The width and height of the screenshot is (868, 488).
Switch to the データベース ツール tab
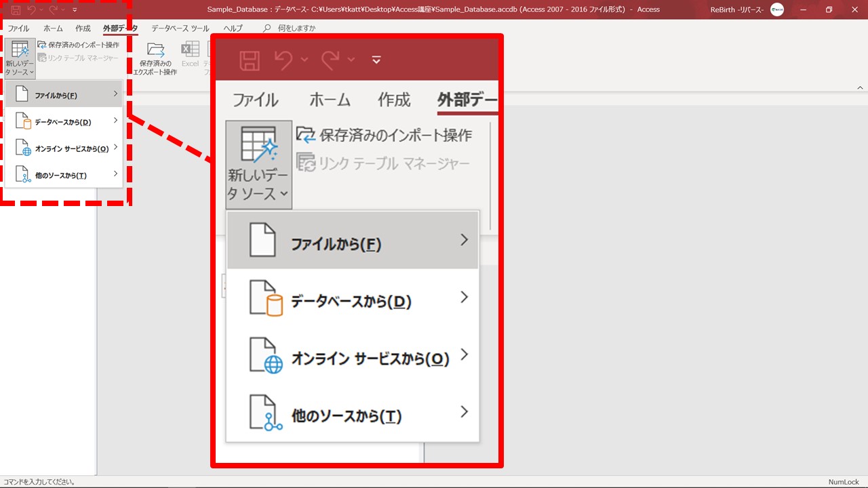pyautogui.click(x=180, y=28)
